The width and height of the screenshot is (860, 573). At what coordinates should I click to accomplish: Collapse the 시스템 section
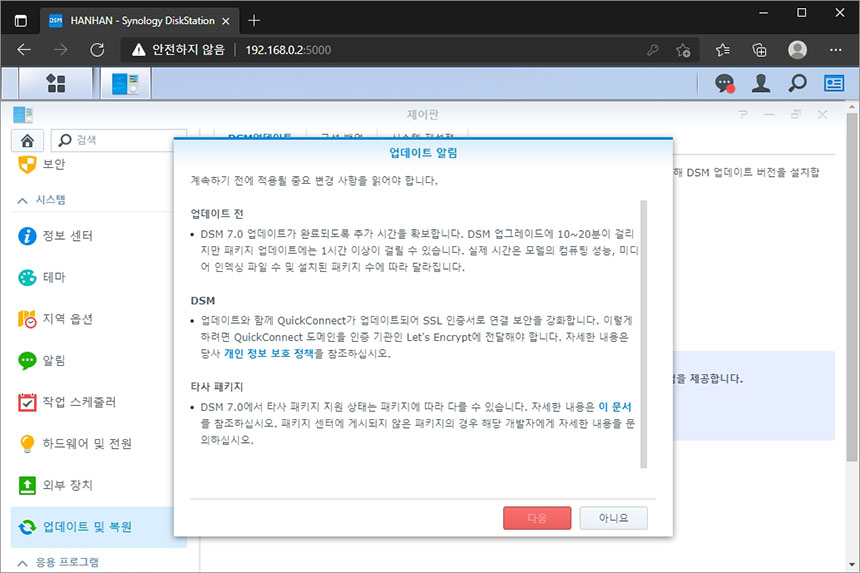22,201
